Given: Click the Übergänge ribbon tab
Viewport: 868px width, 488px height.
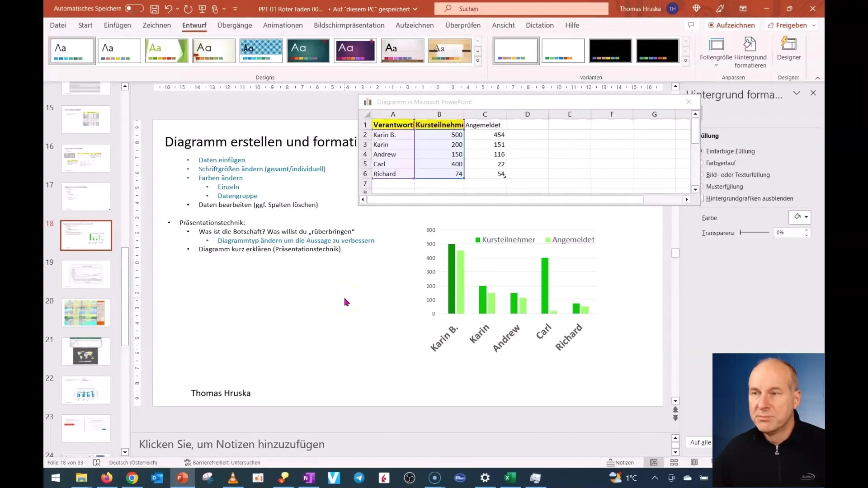Looking at the screenshot, I should click(x=235, y=25).
